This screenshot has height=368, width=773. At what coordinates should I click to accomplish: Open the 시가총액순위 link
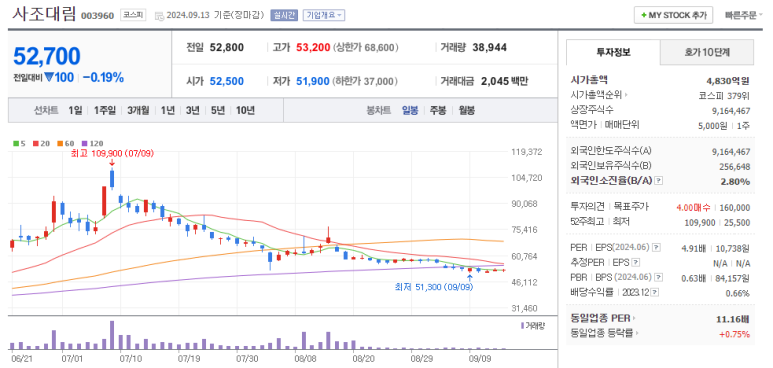coord(599,95)
